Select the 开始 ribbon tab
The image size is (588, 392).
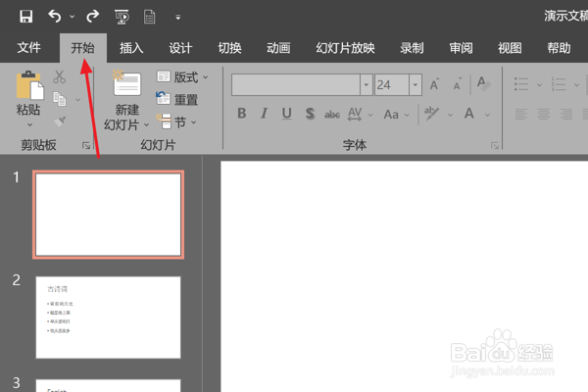[83, 48]
